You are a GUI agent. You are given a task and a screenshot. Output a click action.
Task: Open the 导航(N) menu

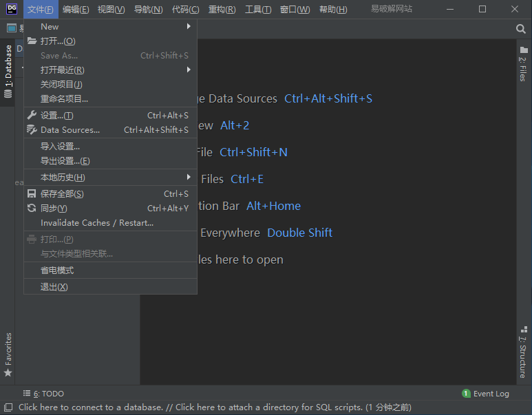(x=148, y=10)
